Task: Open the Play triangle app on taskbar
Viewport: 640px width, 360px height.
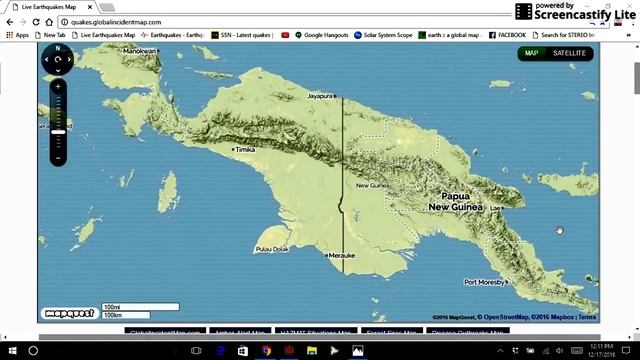Action: [334, 351]
